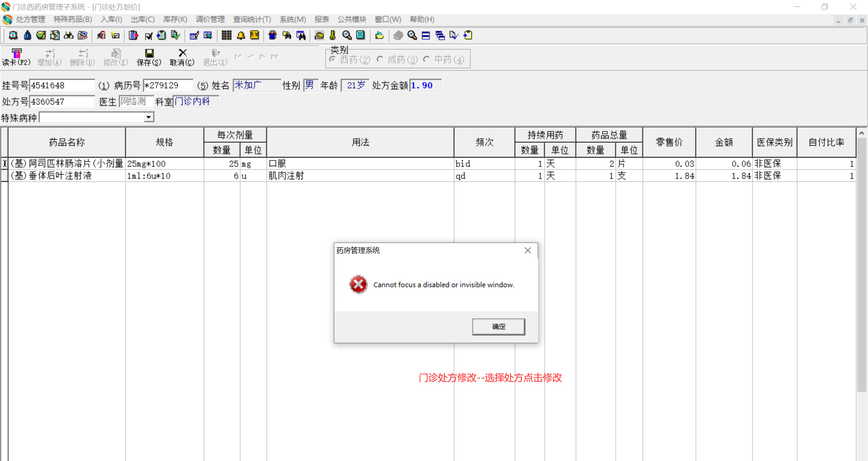The image size is (868, 461).
Task: Click the blue bottle icon in toolbar
Action: [27, 35]
